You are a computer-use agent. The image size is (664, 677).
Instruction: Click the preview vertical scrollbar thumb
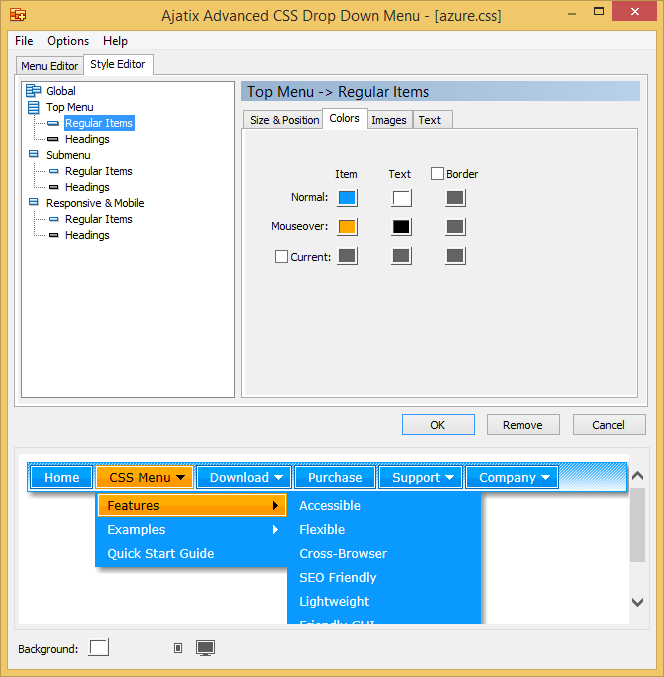tap(637, 525)
